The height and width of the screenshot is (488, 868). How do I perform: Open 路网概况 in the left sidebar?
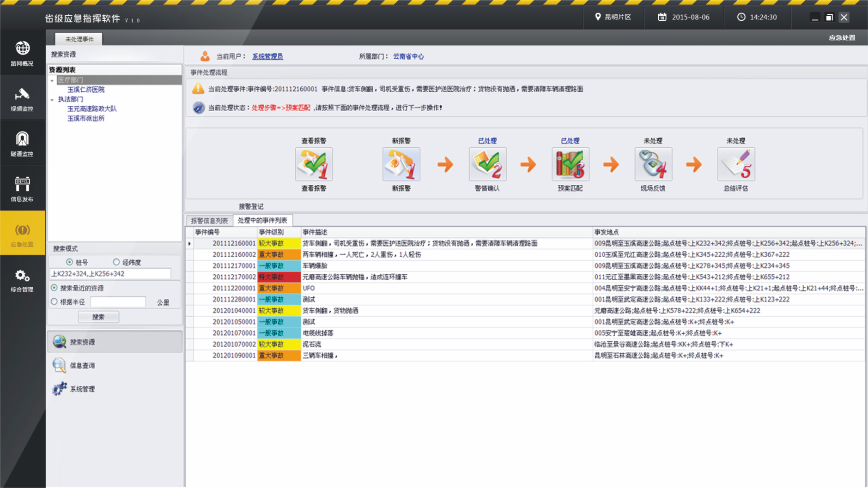pos(22,53)
